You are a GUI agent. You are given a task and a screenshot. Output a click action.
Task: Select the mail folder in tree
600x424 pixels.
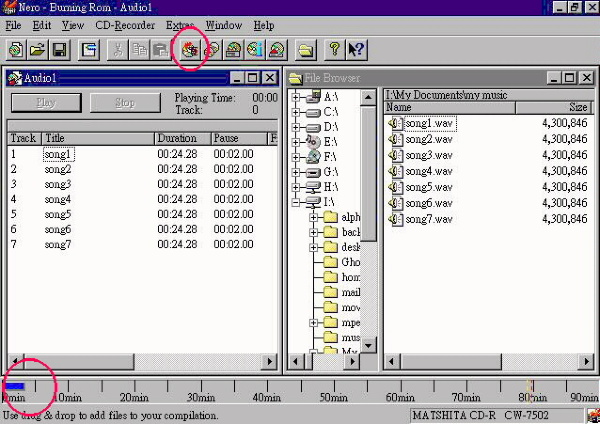[x=342, y=292]
